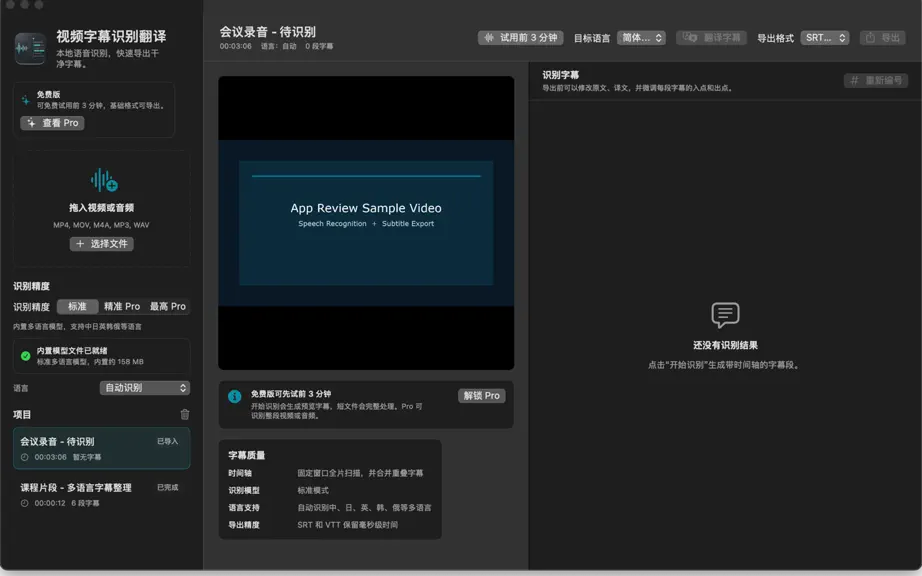The width and height of the screenshot is (922, 576).
Task: Select 精准 Pro precision option
Action: (122, 306)
